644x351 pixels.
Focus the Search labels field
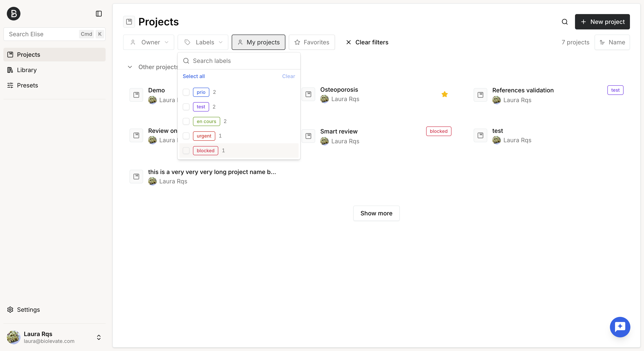coord(239,61)
